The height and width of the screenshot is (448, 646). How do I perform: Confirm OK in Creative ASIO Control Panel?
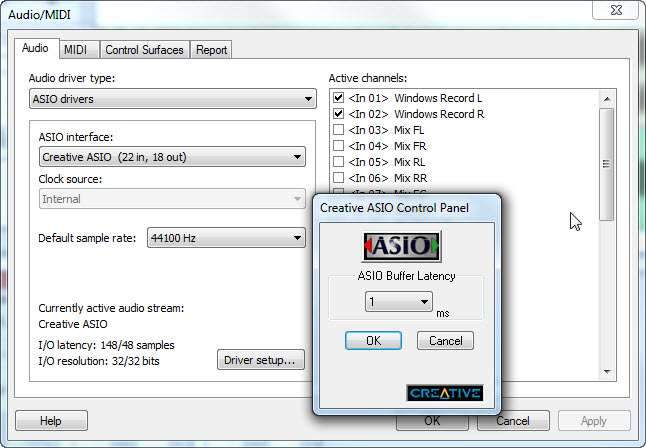point(373,341)
